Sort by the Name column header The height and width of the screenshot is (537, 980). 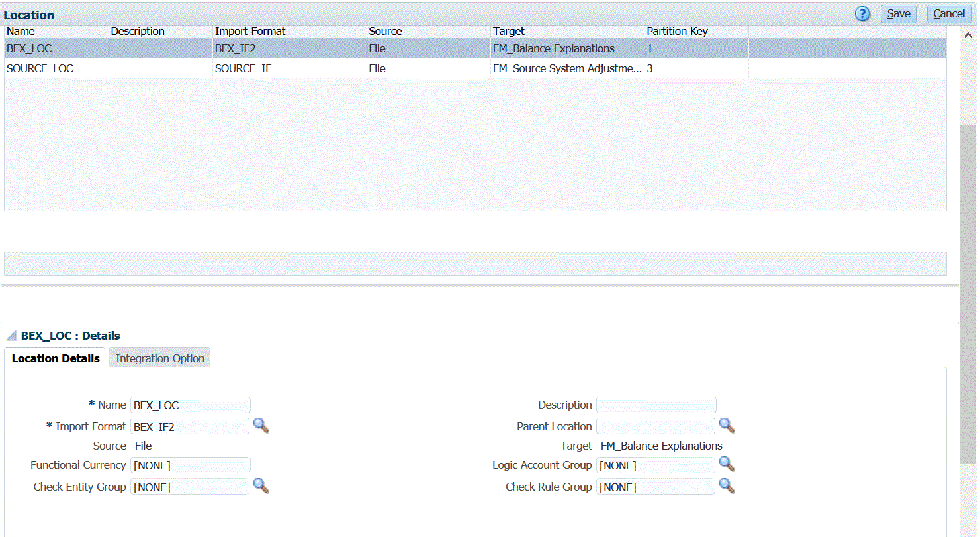coord(21,31)
